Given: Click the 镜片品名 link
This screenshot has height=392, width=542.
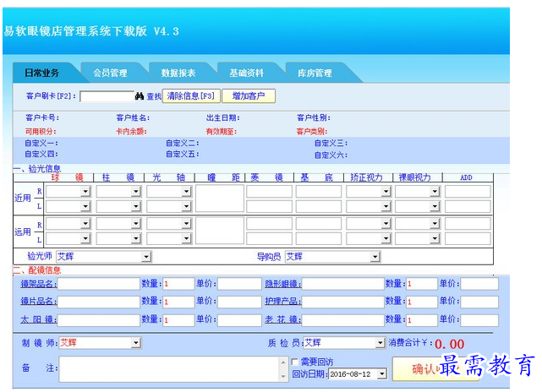Looking at the screenshot, I should (38, 301).
